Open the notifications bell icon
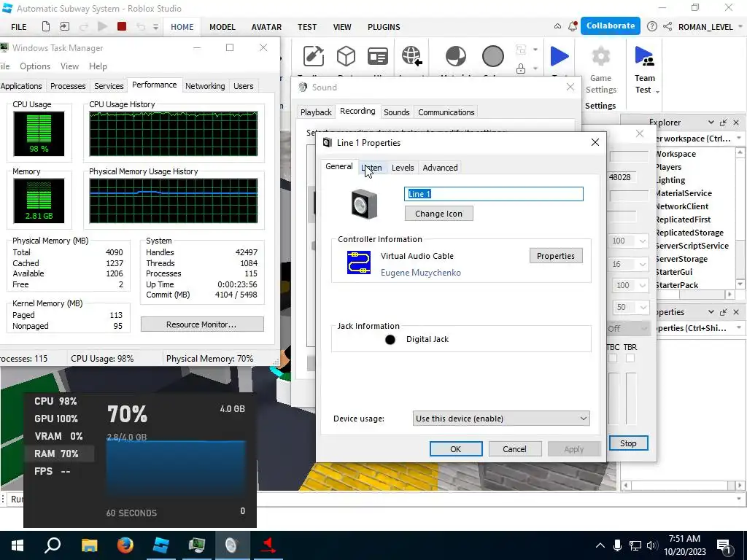Screen dimensions: 747x560 [573, 27]
